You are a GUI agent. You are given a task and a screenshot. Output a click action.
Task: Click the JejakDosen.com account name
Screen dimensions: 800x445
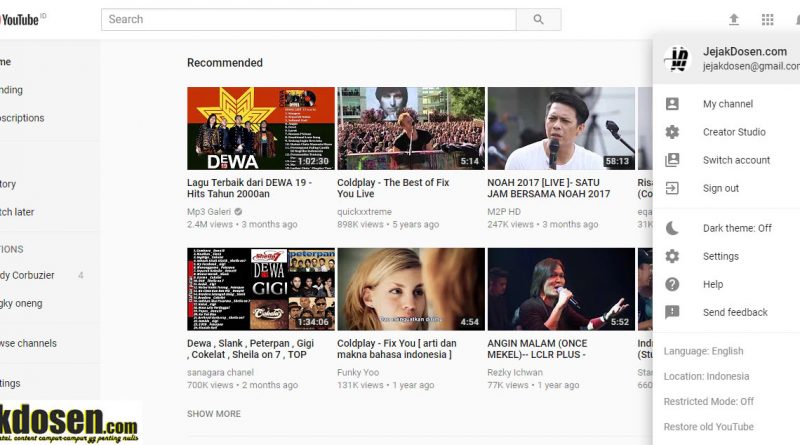(x=744, y=51)
